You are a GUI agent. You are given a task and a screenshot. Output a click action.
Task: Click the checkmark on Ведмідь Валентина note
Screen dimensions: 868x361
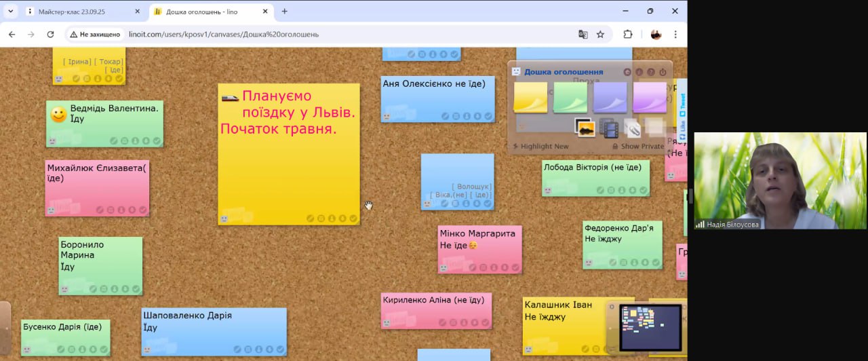click(157, 141)
